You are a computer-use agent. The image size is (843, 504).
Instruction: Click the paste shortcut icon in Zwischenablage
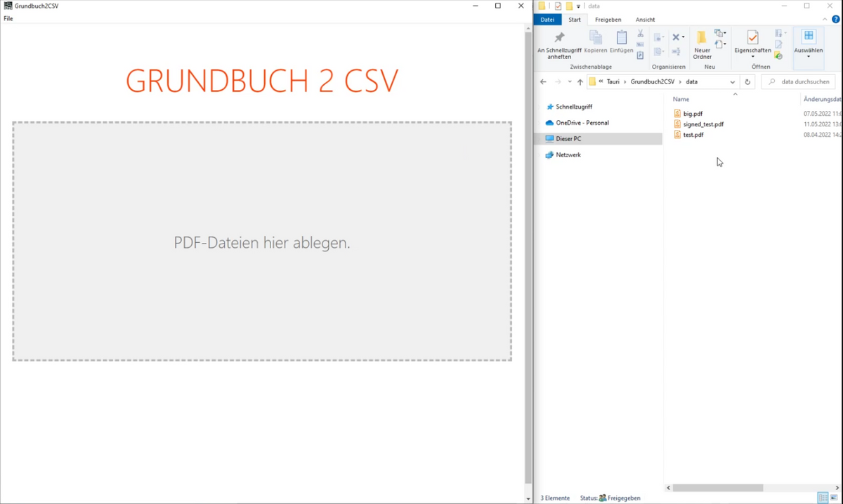pyautogui.click(x=640, y=55)
